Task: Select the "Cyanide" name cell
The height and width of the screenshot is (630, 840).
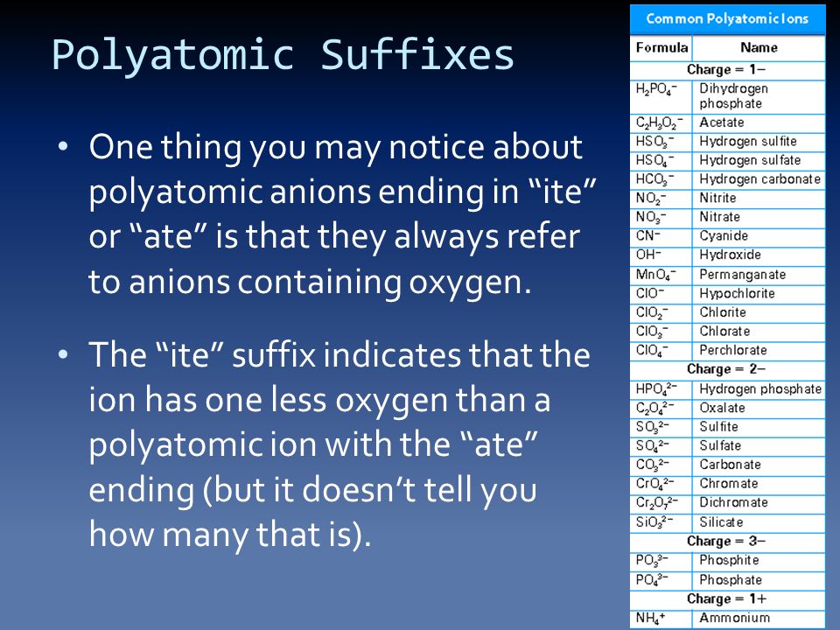Action: point(759,235)
